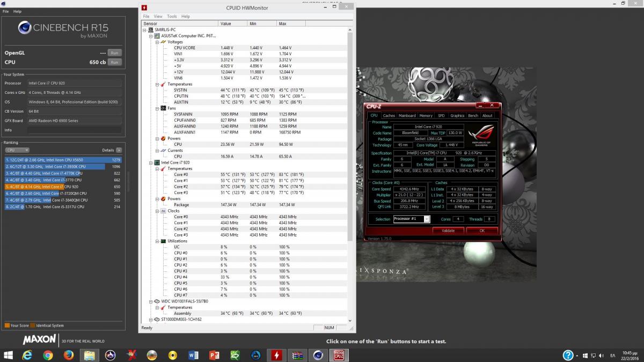644x362 pixels.
Task: Switch to the Mainboard tab in CPU-Z
Action: [x=407, y=115]
